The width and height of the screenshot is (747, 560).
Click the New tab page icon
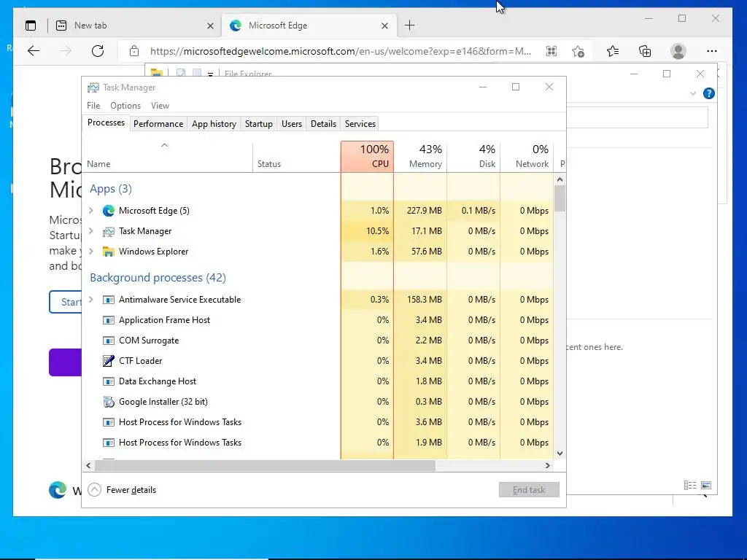tap(61, 26)
